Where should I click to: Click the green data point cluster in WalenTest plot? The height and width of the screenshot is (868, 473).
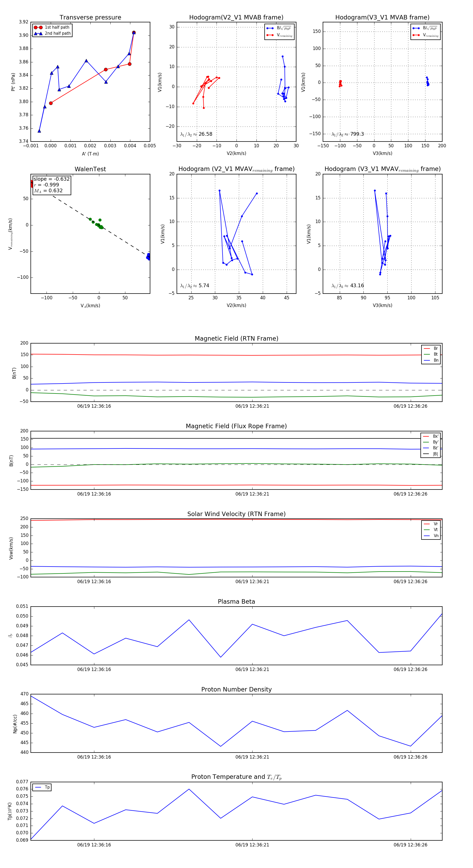pos(98,224)
